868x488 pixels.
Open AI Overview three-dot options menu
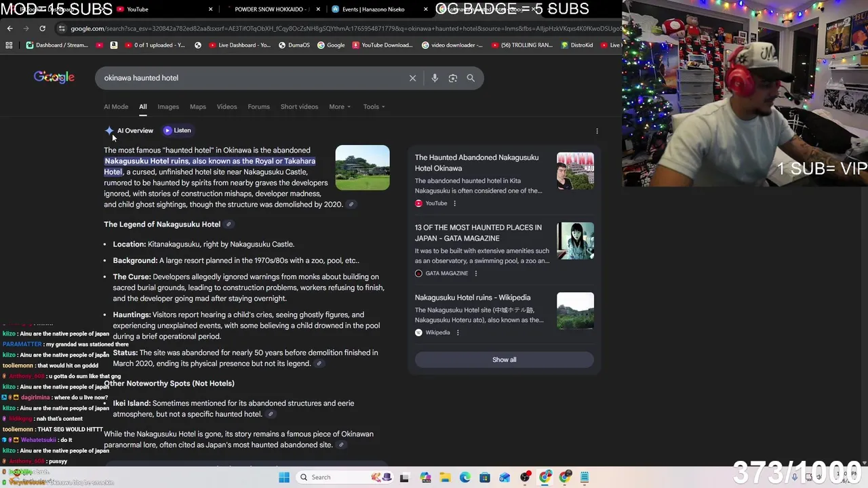(x=597, y=131)
